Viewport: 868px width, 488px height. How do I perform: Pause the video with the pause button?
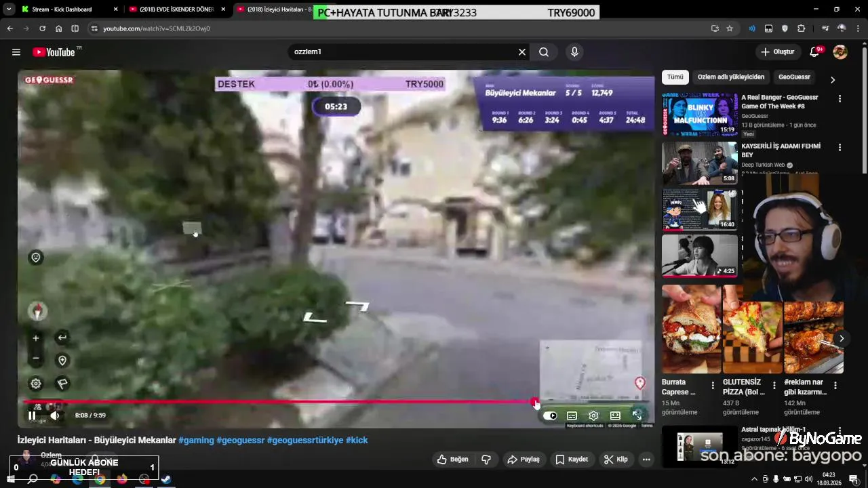(32, 415)
